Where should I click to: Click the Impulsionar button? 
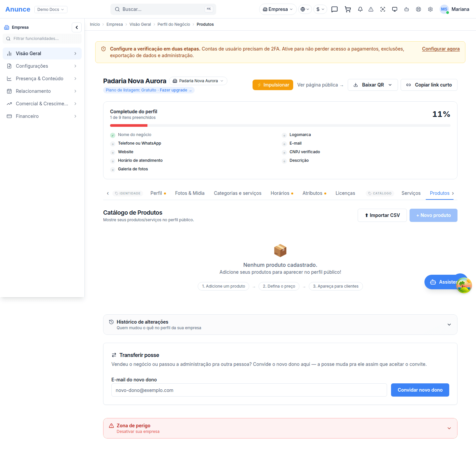pos(273,85)
